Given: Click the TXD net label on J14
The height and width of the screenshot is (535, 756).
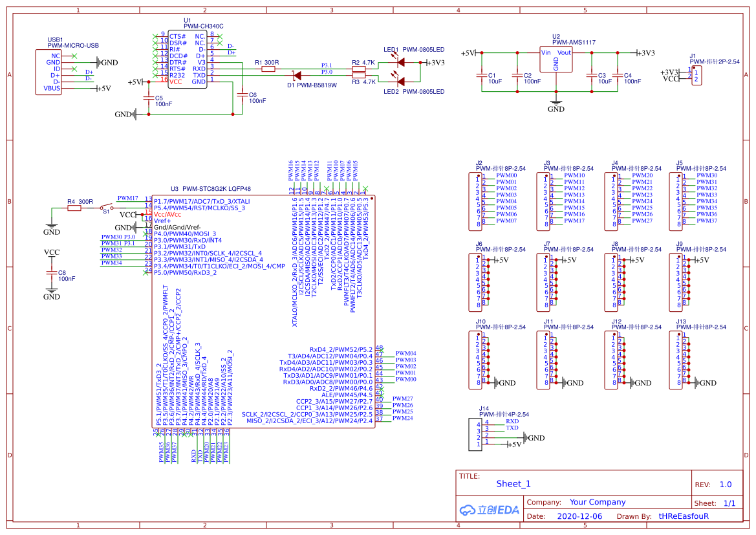Looking at the screenshot, I should [512, 428].
